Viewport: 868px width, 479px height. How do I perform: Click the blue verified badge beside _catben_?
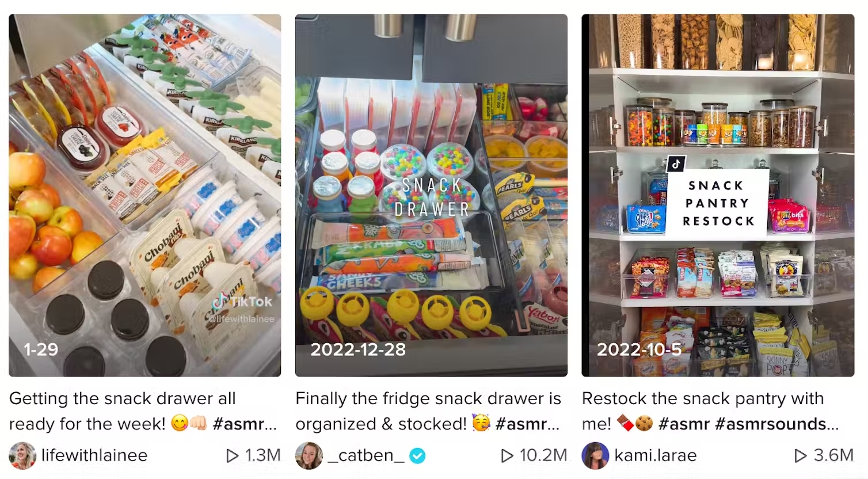click(x=417, y=456)
